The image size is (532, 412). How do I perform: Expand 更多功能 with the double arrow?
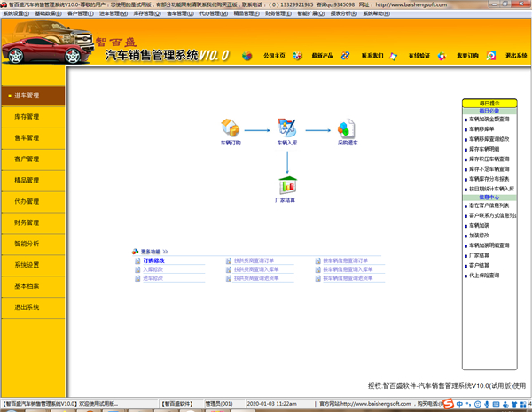pyautogui.click(x=165, y=252)
